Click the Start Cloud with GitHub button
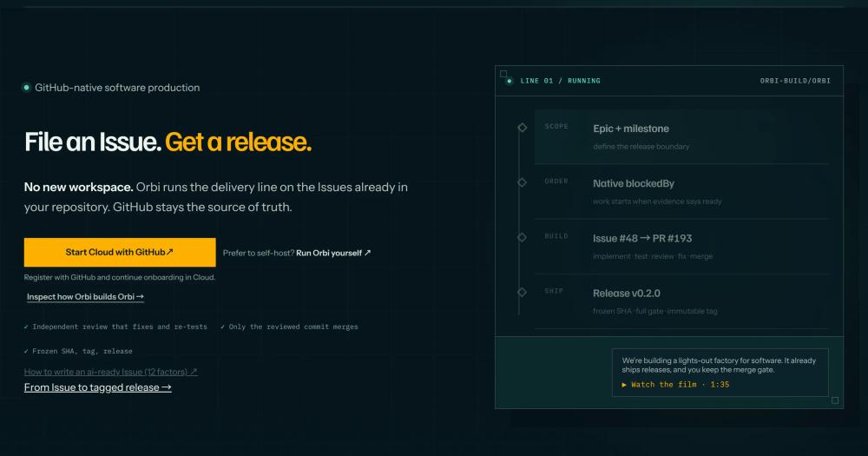The width and height of the screenshot is (868, 456). (120, 252)
